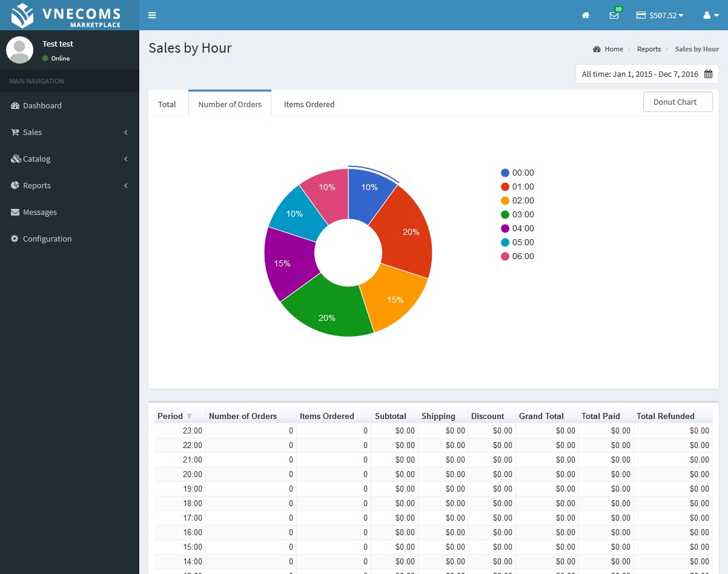Viewport: 728px width, 574px height.
Task: Switch to the Total tab
Action: pos(167,104)
